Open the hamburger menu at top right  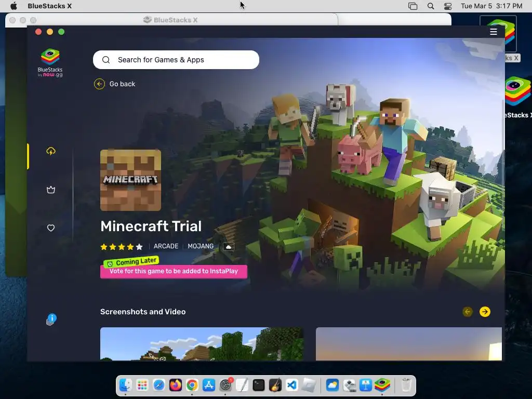click(494, 32)
